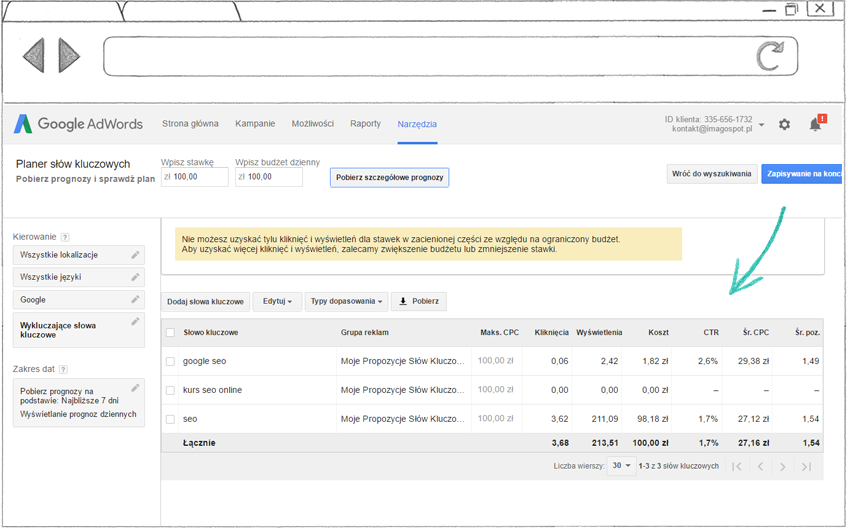
Task: Open the Strona główna tab
Action: [190, 124]
